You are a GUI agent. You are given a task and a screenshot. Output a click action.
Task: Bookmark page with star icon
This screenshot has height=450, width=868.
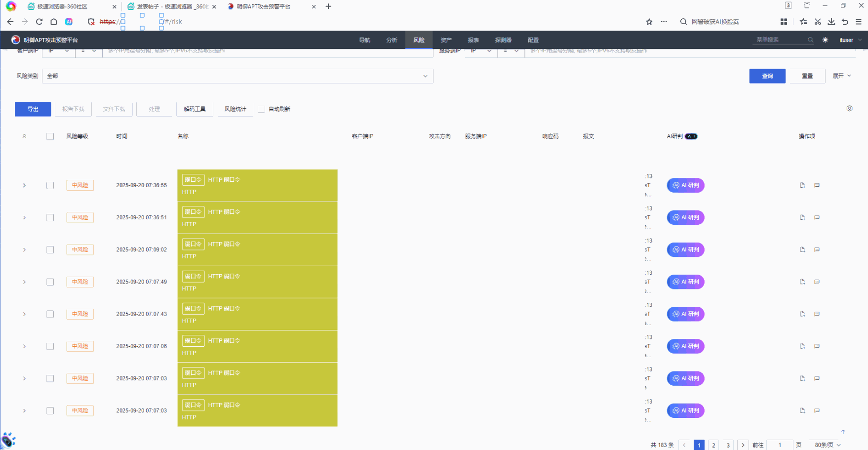pyautogui.click(x=649, y=22)
